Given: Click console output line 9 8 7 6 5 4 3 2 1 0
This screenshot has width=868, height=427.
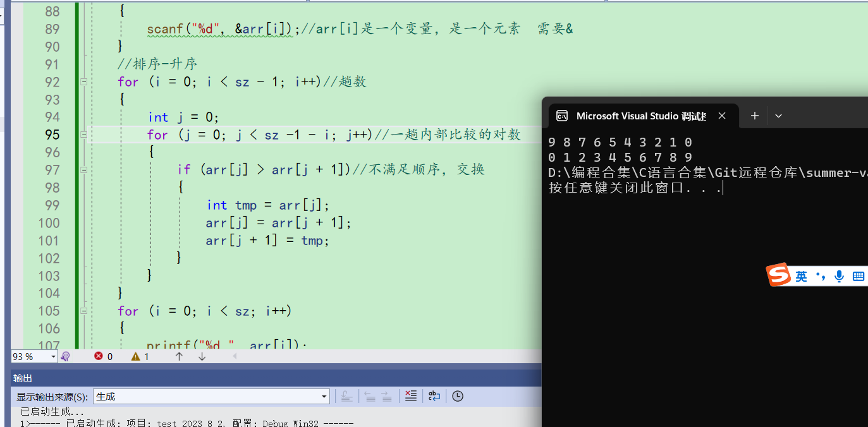Looking at the screenshot, I should [x=620, y=142].
